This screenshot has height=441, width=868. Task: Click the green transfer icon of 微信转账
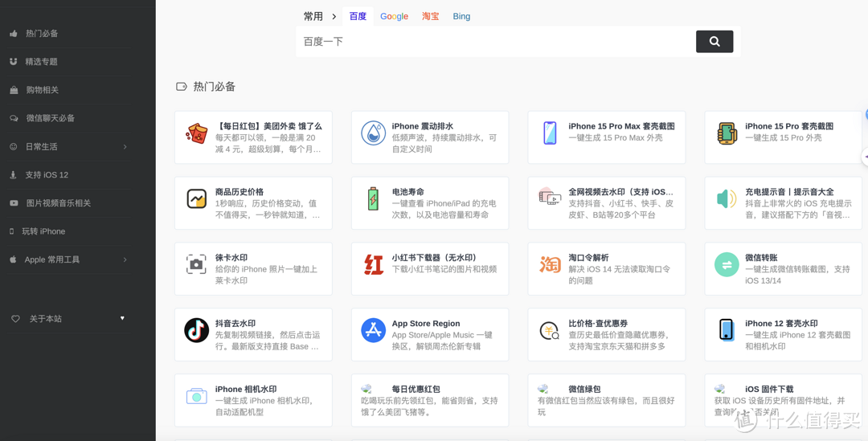click(727, 265)
